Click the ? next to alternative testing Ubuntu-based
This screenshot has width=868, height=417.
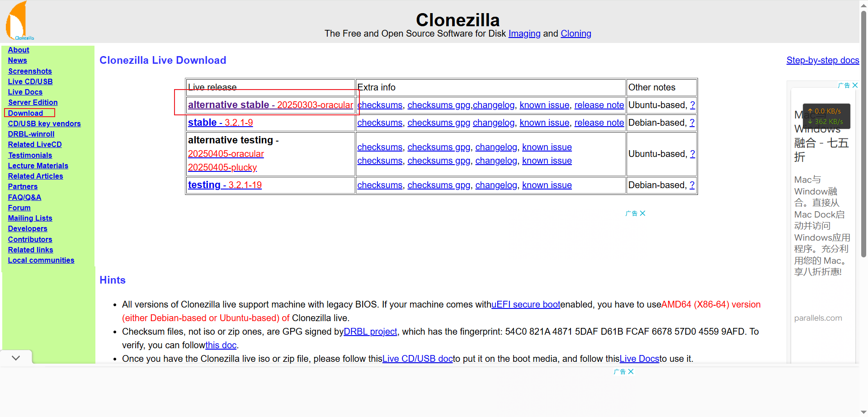693,154
